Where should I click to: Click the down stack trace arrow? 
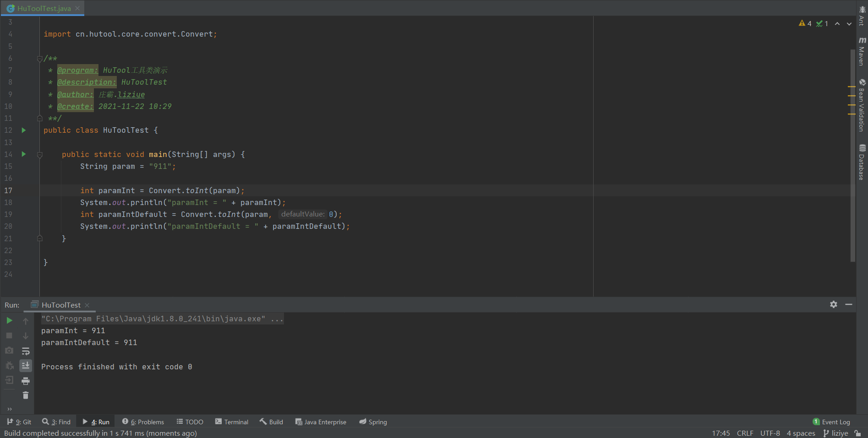pos(26,335)
